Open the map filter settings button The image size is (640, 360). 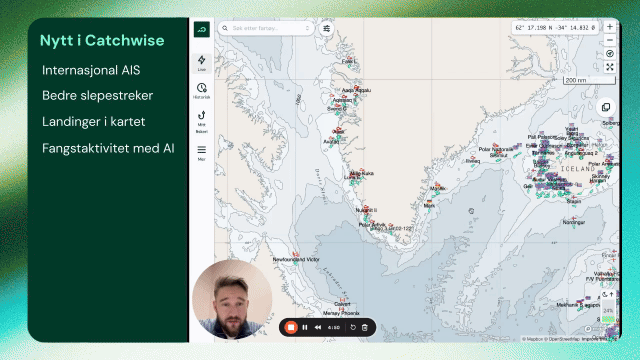coord(327,29)
